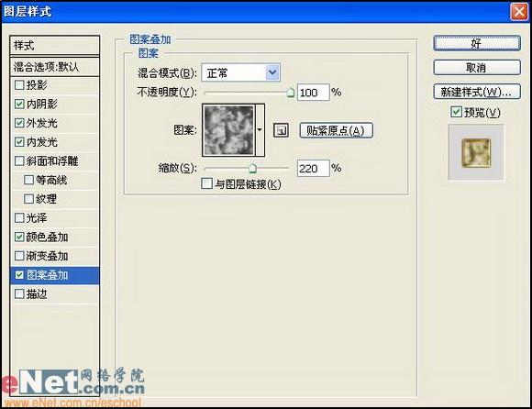The width and height of the screenshot is (532, 409).
Task: Uncheck the 预览 preview checkbox
Action: 456,112
